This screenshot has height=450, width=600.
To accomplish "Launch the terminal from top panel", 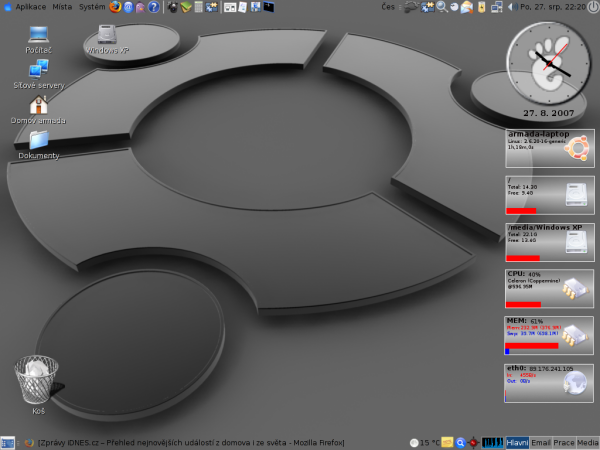I will point(269,7).
